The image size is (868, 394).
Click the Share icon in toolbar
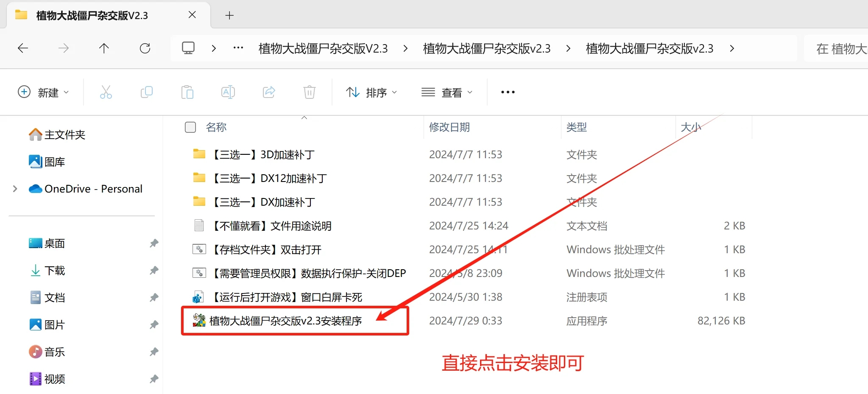pyautogui.click(x=269, y=92)
